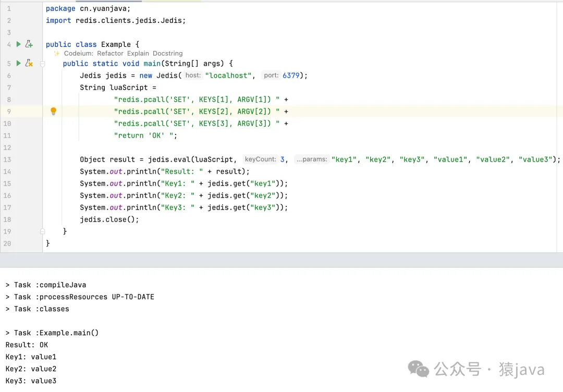563x392 pixels.
Task: Click the host parameter hint
Action: coord(193,76)
